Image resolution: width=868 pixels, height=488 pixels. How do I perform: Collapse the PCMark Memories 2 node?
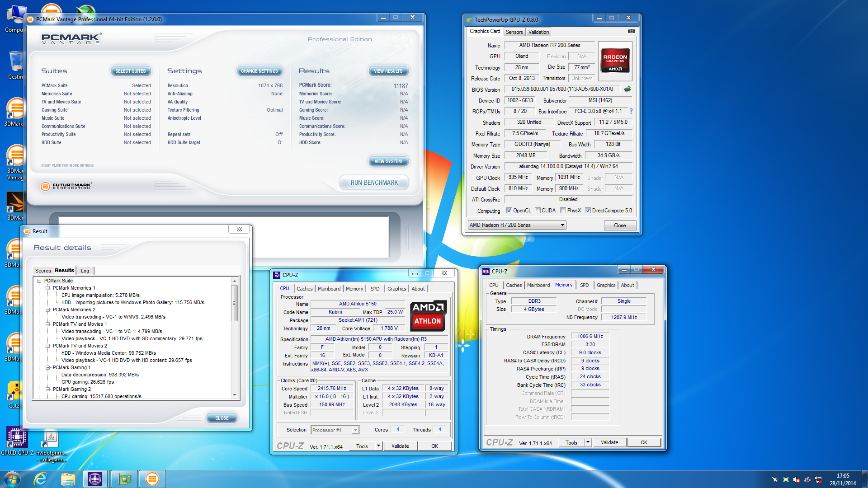(x=47, y=310)
